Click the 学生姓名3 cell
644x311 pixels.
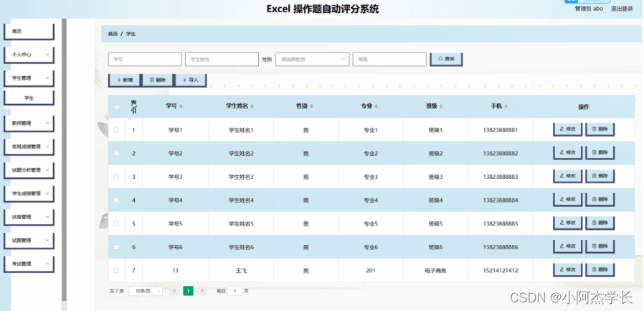tap(241, 177)
